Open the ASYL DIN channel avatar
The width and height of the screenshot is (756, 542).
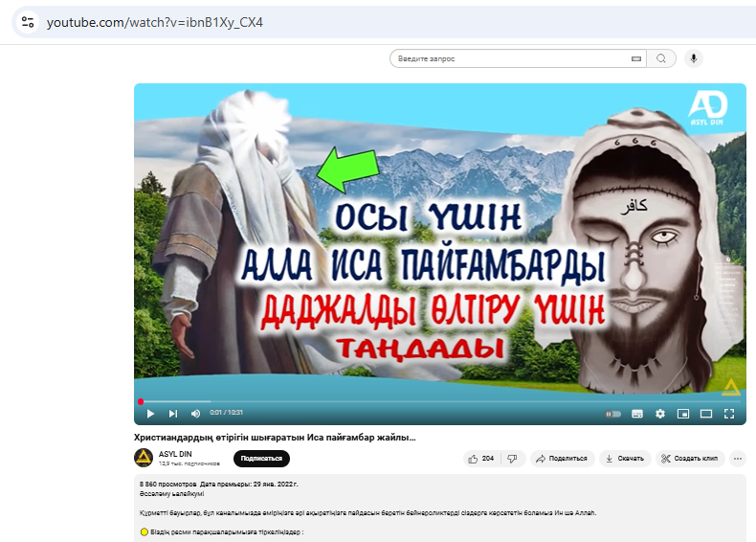[144, 458]
